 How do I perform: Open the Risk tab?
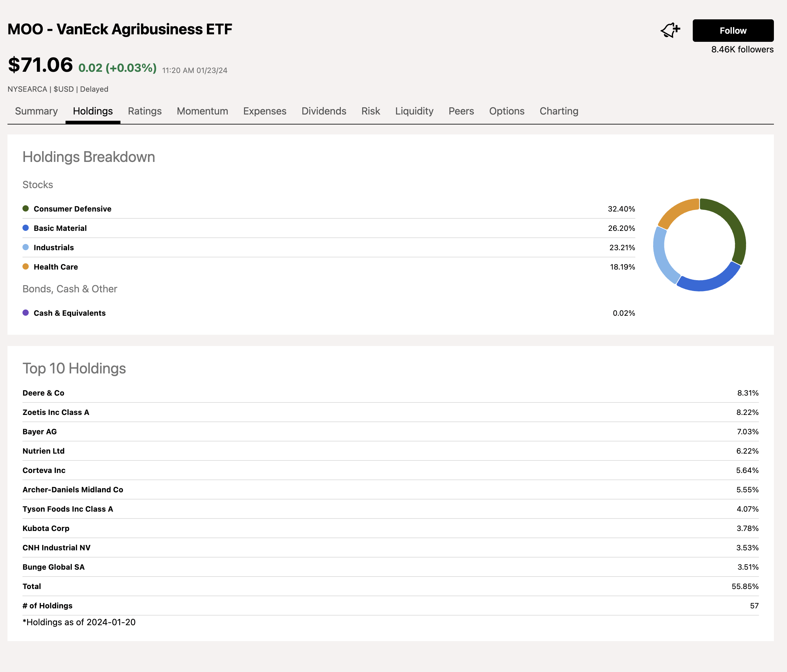click(x=370, y=111)
